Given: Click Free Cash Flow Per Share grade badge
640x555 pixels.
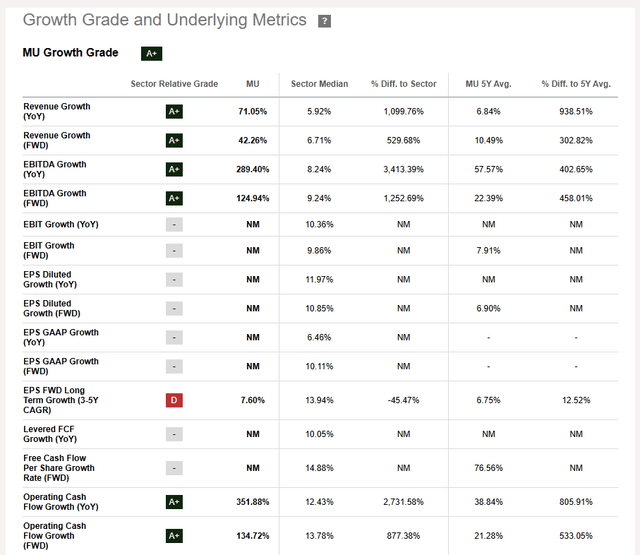Looking at the screenshot, I should (174, 468).
